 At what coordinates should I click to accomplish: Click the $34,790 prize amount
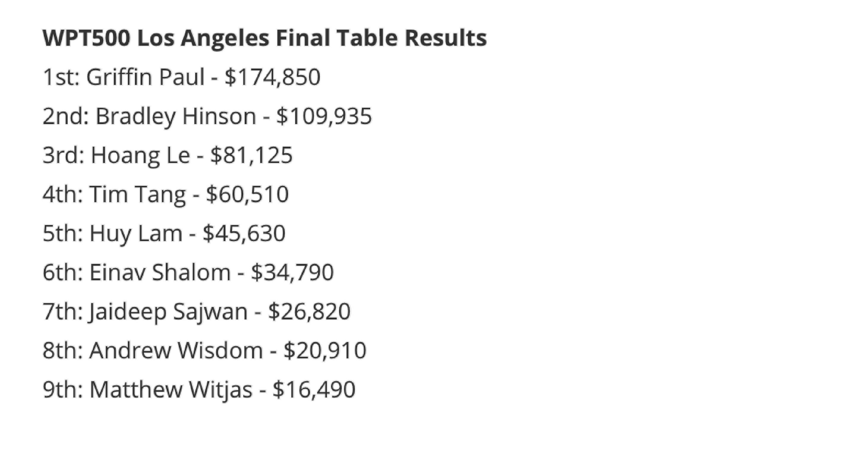[x=292, y=273]
